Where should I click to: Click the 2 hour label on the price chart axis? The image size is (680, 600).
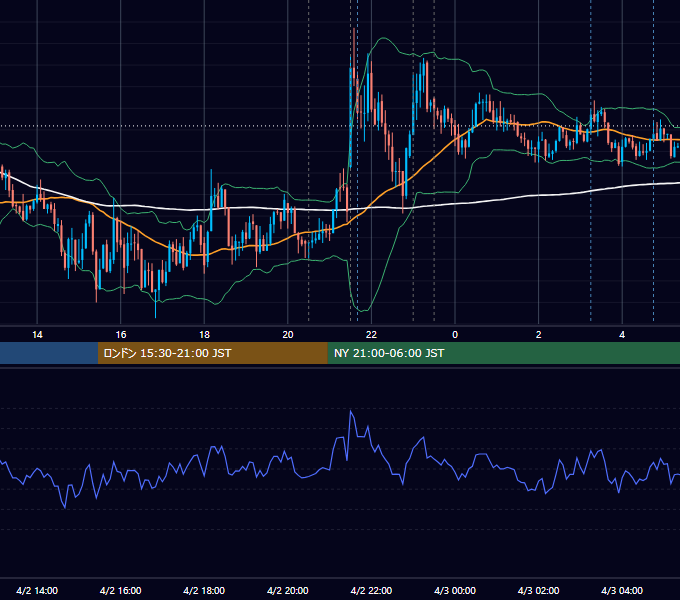pos(539,335)
